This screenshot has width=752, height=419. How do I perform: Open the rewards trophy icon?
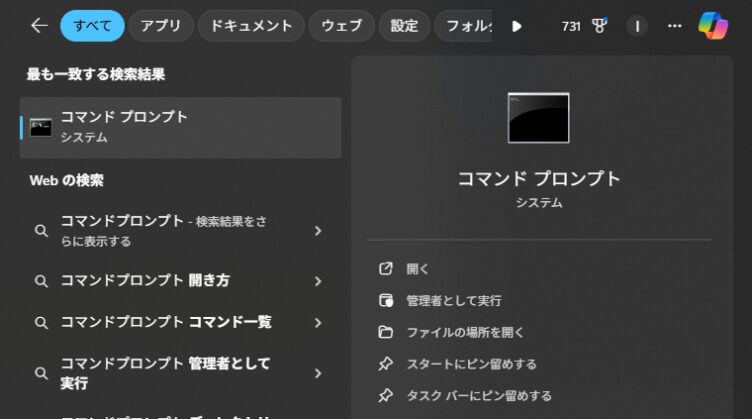599,26
